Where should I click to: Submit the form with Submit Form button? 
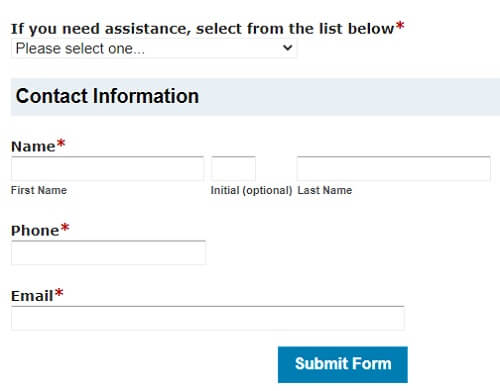[343, 364]
